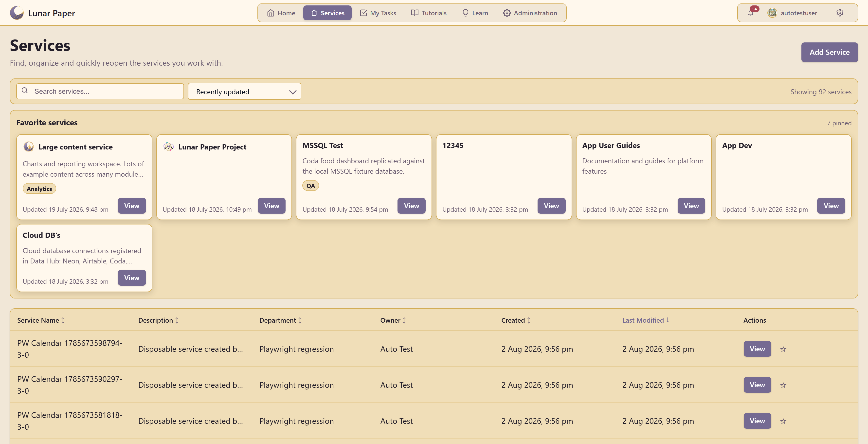Image resolution: width=868 pixels, height=444 pixels.
Task: Toggle star for PW Calendar 1785673581818-3-0
Action: [783, 421]
